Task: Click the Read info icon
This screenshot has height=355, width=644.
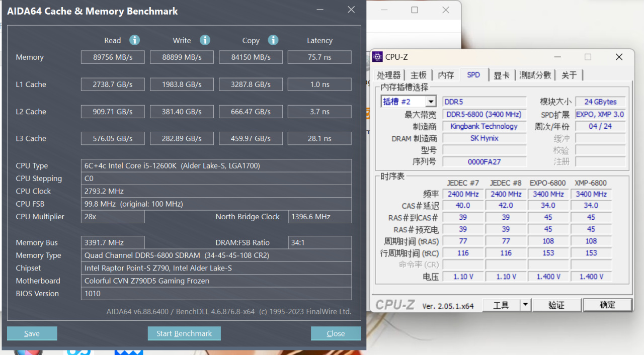Action: (134, 40)
